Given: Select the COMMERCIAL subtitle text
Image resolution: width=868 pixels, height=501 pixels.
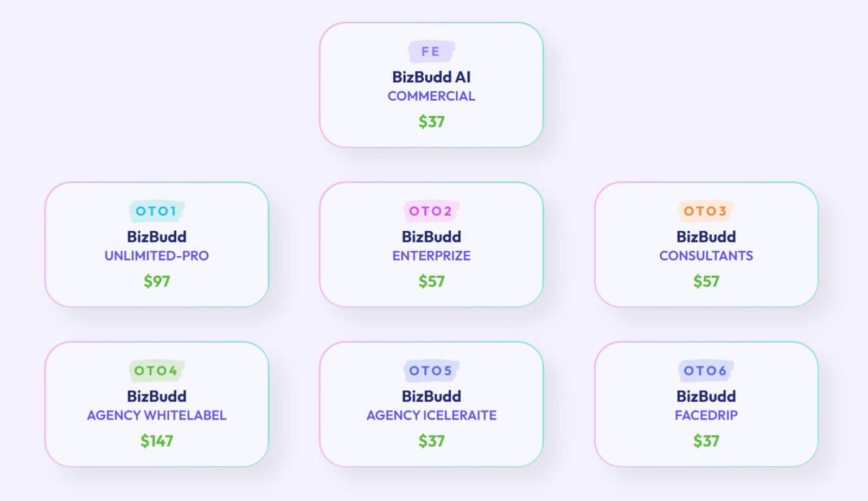Looking at the screenshot, I should click(431, 96).
